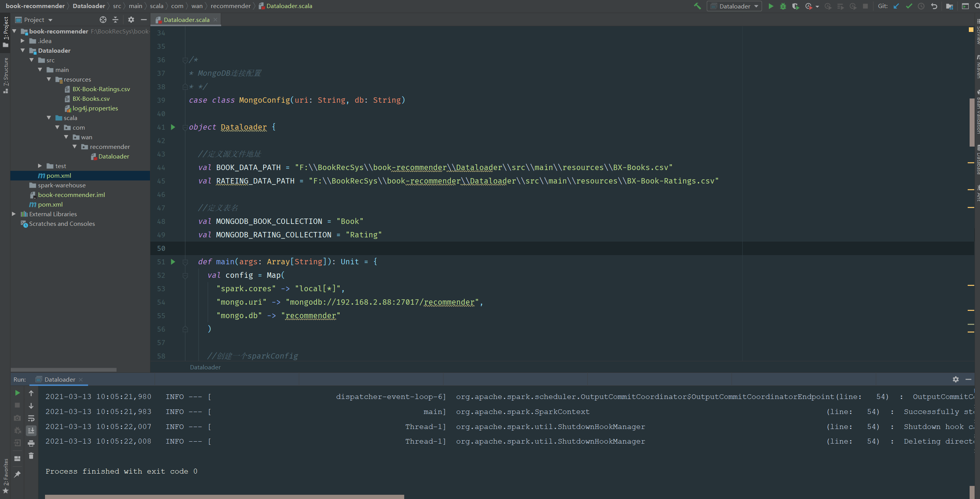Close the Dataloader.scala editor tab

coord(215,20)
